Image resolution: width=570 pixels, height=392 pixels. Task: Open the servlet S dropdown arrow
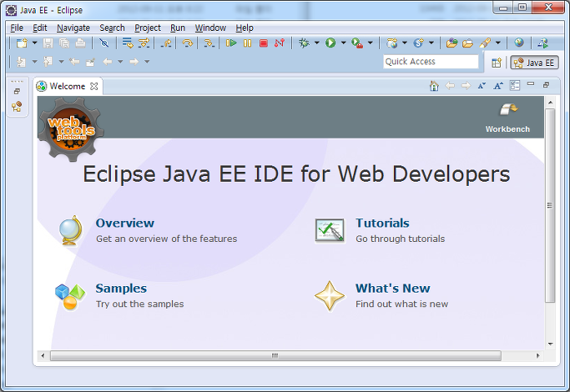[431, 43]
